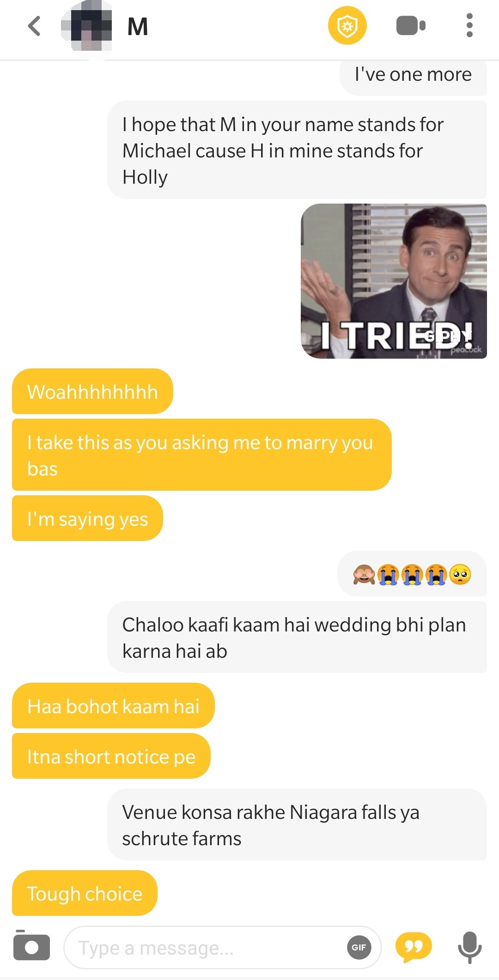499x980 pixels.
Task: Open the yellow safety shield icon
Action: 347,26
